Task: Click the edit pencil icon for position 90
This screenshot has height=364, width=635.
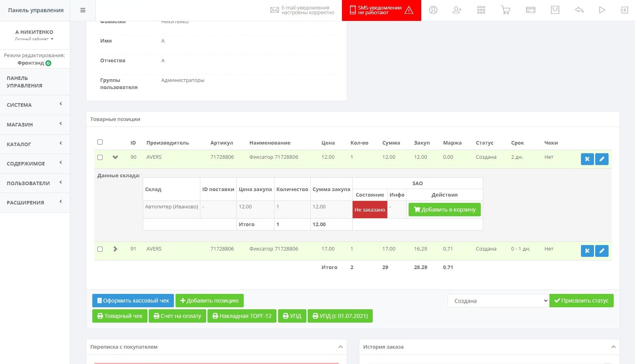Action: pyautogui.click(x=601, y=159)
